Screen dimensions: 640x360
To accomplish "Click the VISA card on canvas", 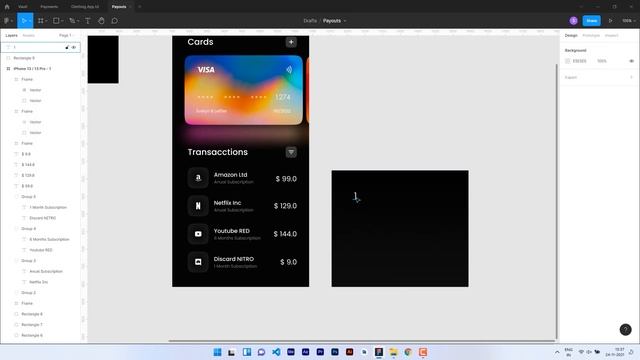I will point(244,90).
